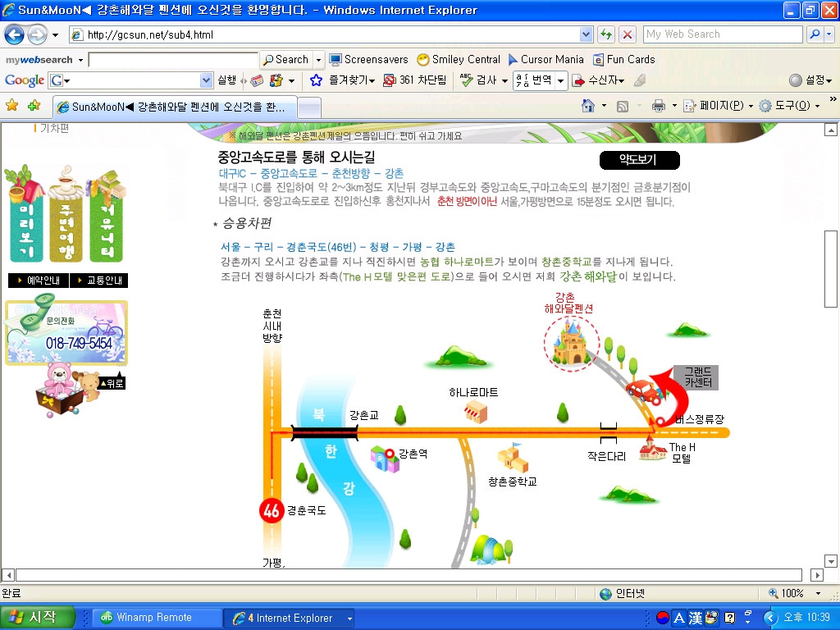The image size is (840, 630).
Task: Click the Stop loading red X icon
Action: tap(628, 34)
